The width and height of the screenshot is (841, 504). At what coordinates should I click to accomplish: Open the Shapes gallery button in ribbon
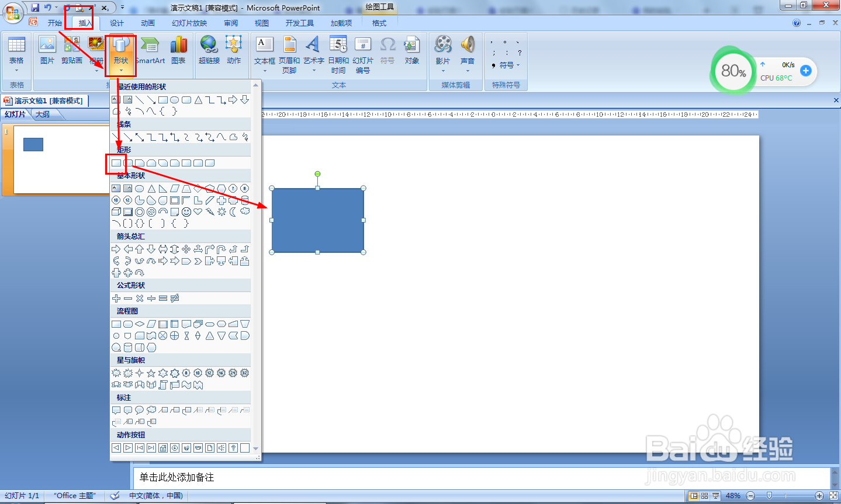tap(121, 54)
